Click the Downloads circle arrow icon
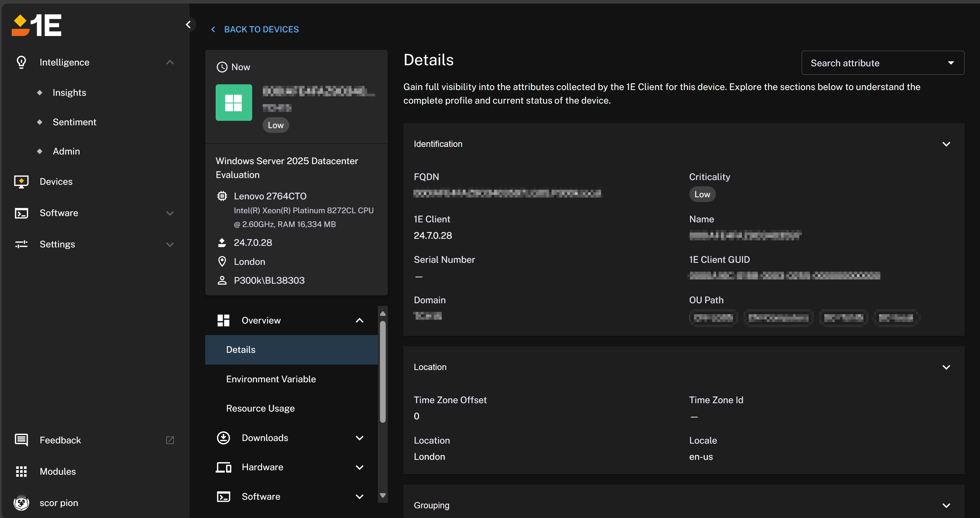Screen dimensions: 980x518 [x=223, y=438]
